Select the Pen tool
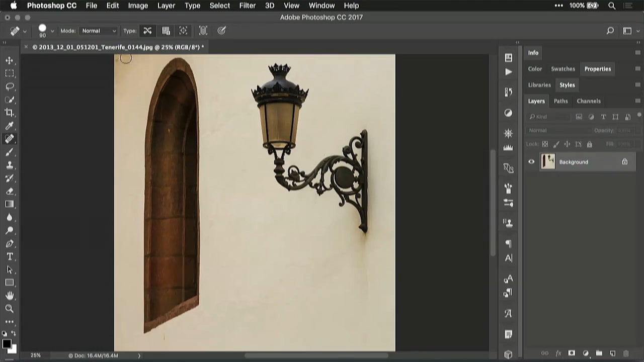The height and width of the screenshot is (362, 644). (10, 243)
